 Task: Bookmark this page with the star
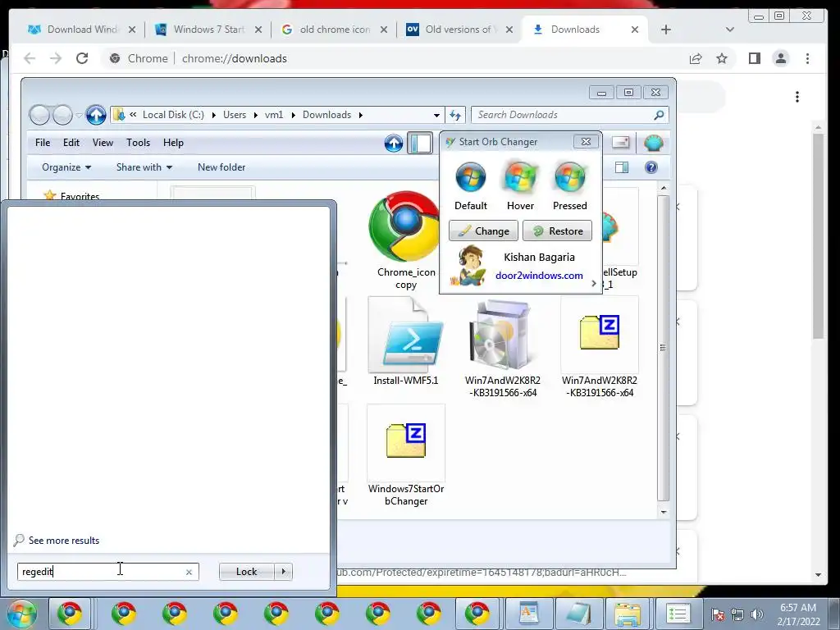pos(722,58)
